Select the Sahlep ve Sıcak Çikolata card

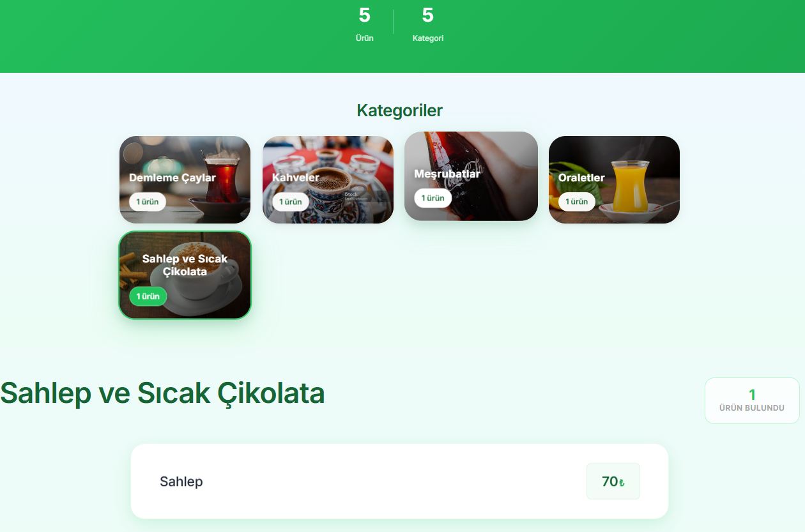coord(185,275)
